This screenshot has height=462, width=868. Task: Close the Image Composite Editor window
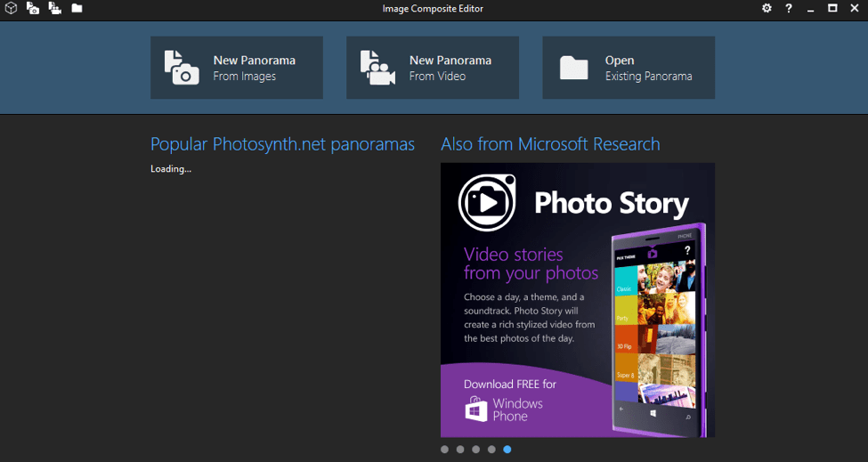pyautogui.click(x=854, y=8)
